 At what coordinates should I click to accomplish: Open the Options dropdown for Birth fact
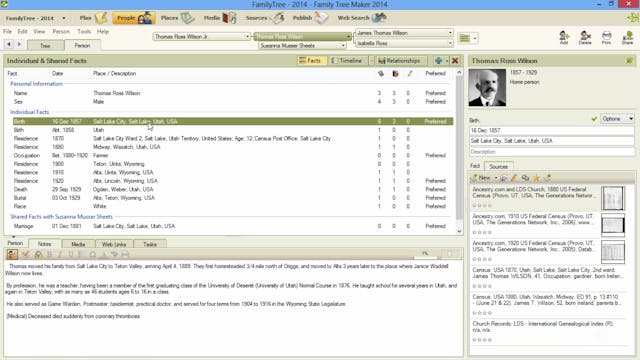tap(617, 119)
